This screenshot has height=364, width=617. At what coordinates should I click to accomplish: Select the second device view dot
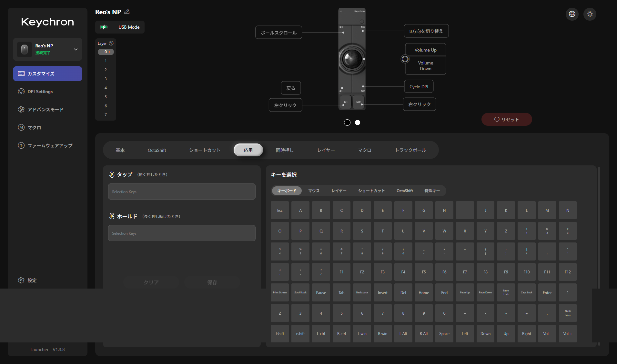(x=357, y=123)
